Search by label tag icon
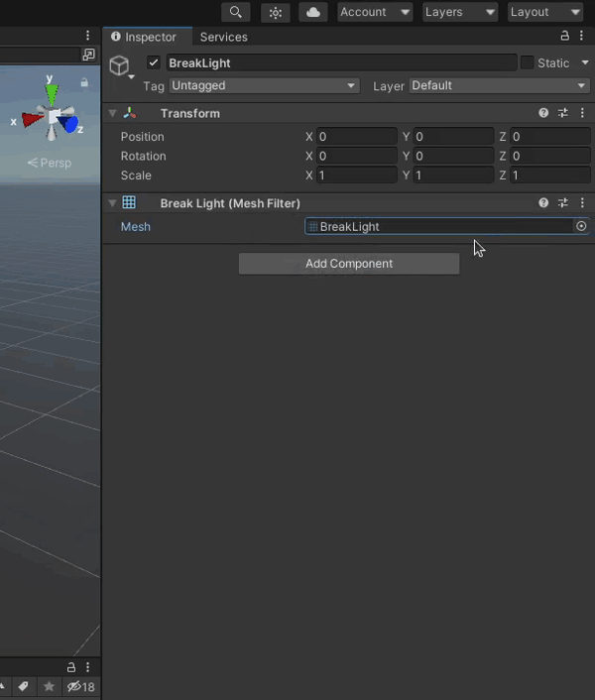 pos(23,686)
